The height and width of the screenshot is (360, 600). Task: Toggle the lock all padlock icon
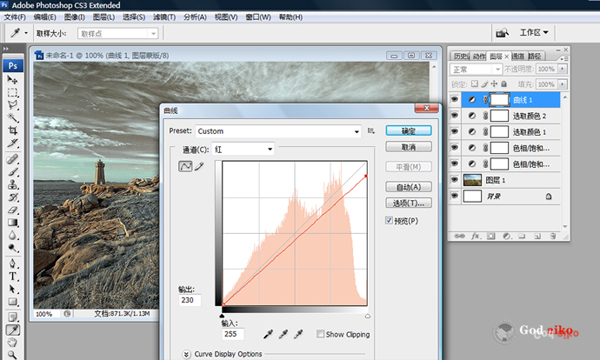pyautogui.click(x=504, y=84)
